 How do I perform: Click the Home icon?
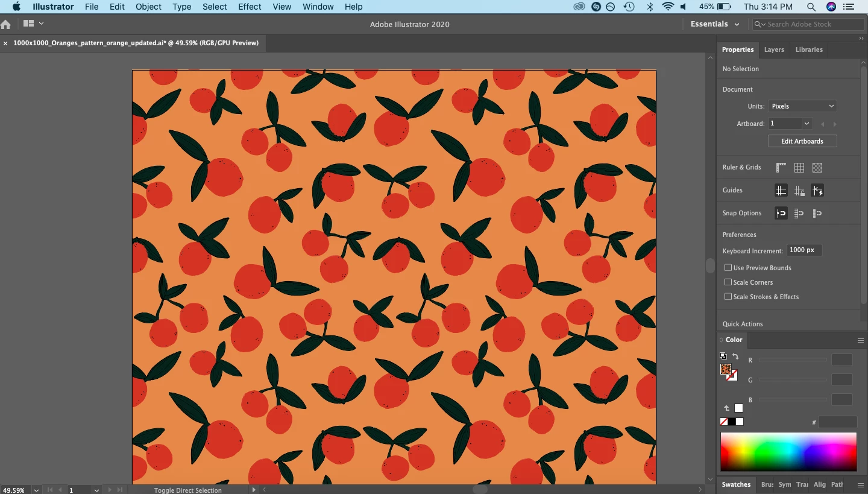coord(6,25)
